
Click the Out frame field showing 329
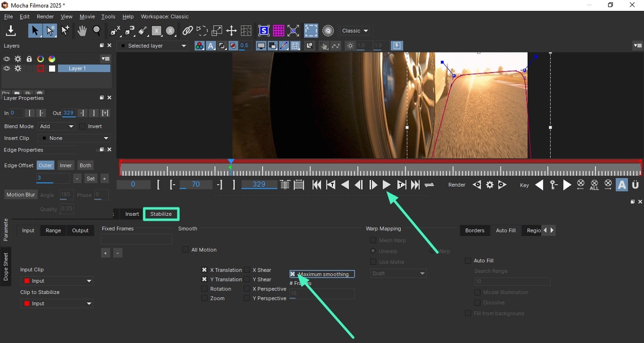click(68, 113)
